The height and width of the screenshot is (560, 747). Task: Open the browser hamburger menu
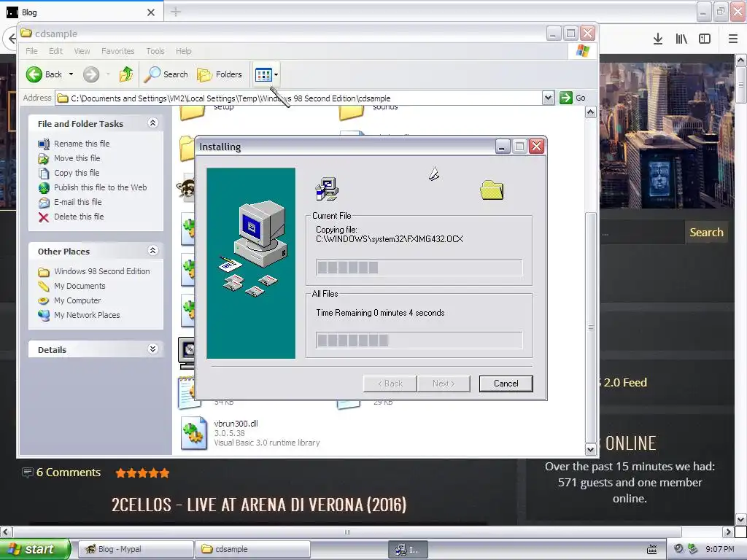pos(732,39)
